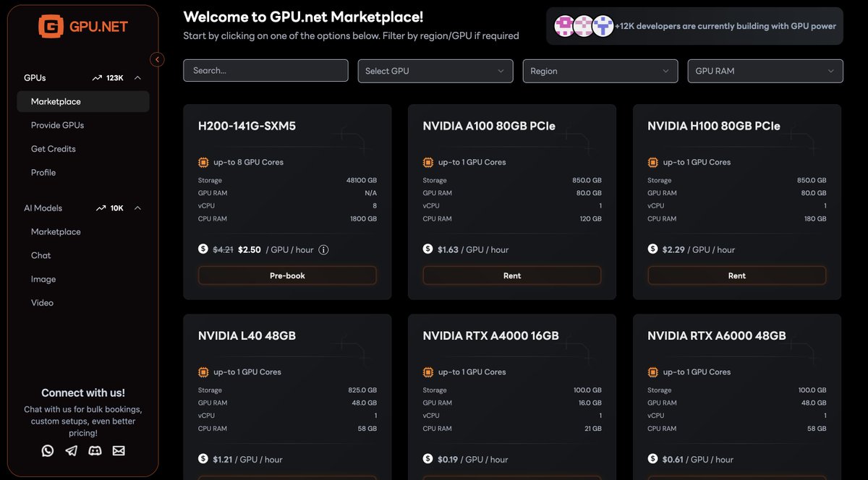
Task: Click dollar icon beside $1.63 price
Action: pos(428,249)
